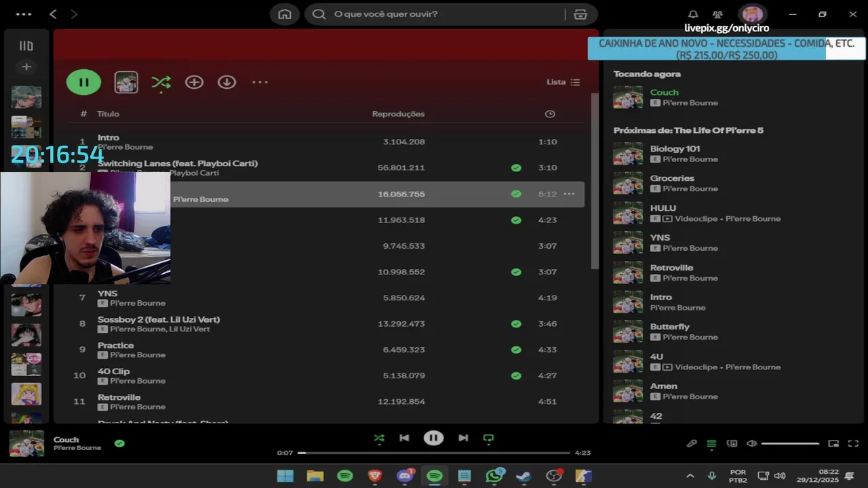
Task: Open Pi'erre Bourne link in bottom bar
Action: [x=77, y=448]
